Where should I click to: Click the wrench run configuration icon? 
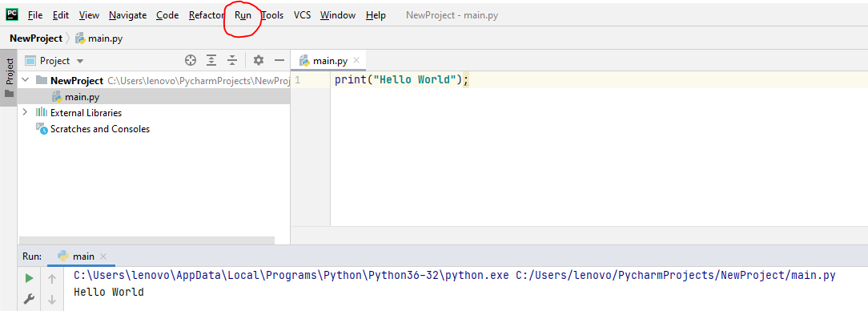pyautogui.click(x=29, y=299)
